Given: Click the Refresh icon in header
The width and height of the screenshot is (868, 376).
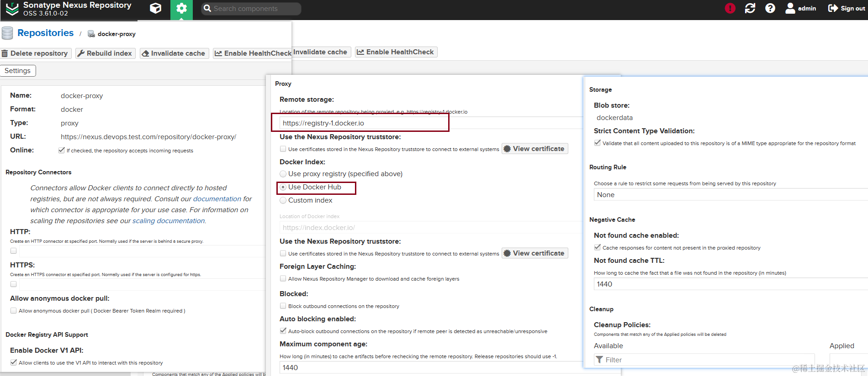Looking at the screenshot, I should pyautogui.click(x=750, y=8).
